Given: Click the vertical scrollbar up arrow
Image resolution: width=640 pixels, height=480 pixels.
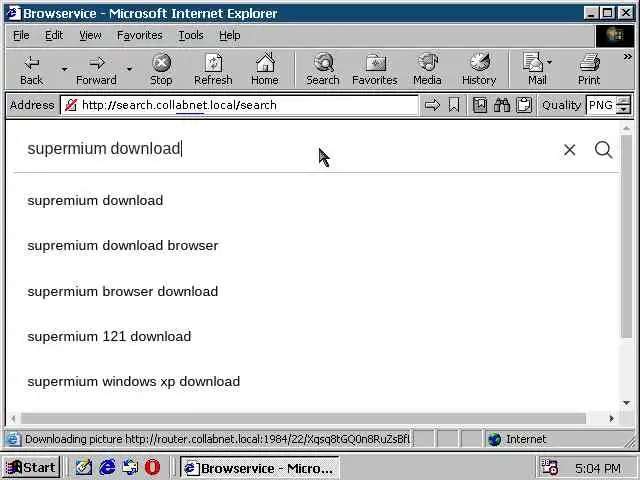Looking at the screenshot, I should [627, 128].
